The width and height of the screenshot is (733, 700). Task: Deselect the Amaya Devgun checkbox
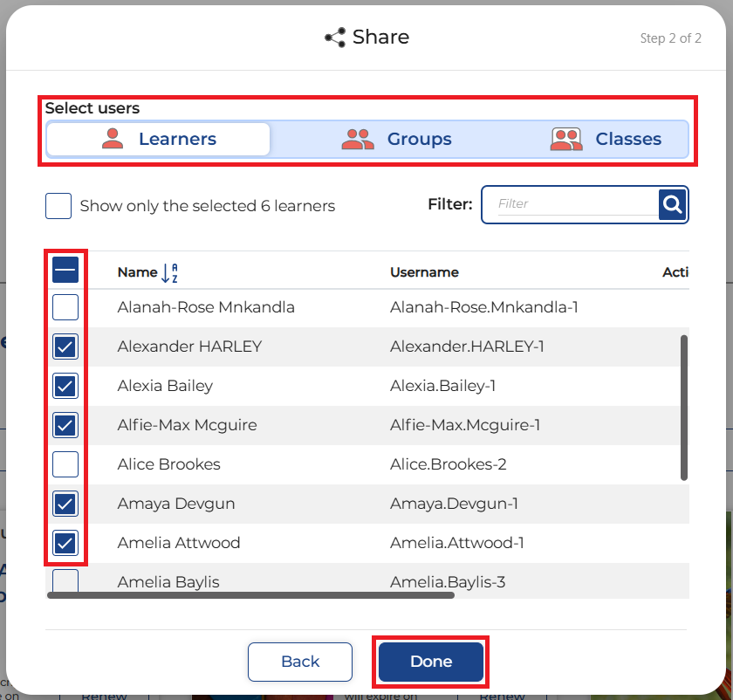65,504
